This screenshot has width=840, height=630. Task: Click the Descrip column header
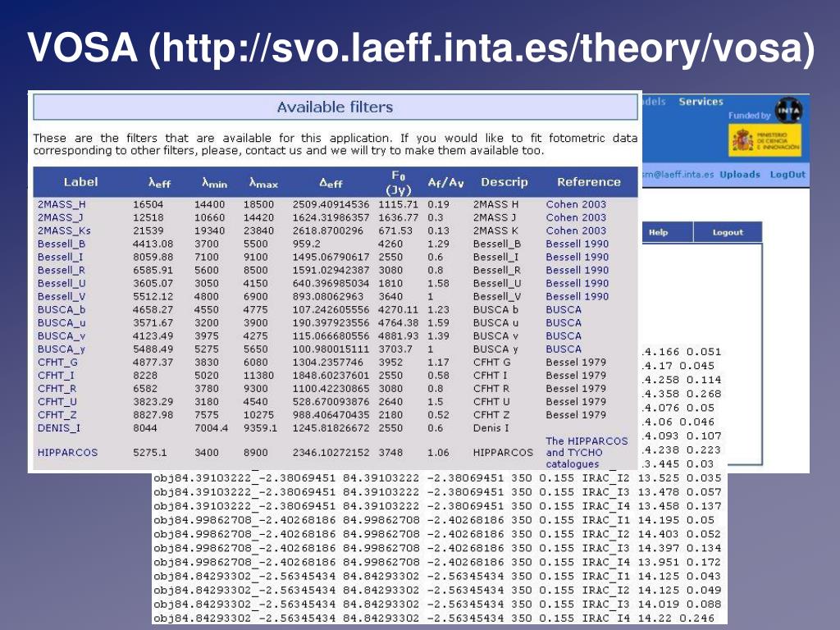(504, 181)
